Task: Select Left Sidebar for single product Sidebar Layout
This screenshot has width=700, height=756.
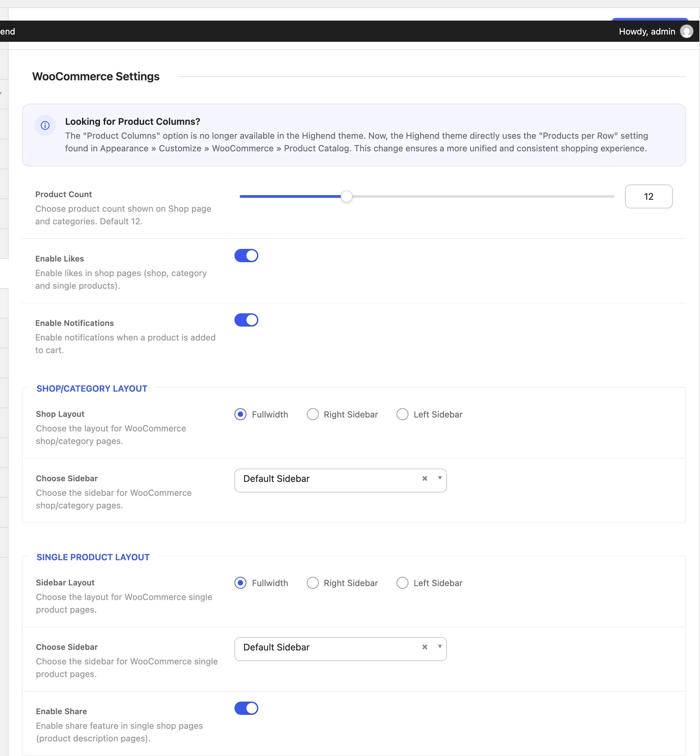Action: [402, 583]
